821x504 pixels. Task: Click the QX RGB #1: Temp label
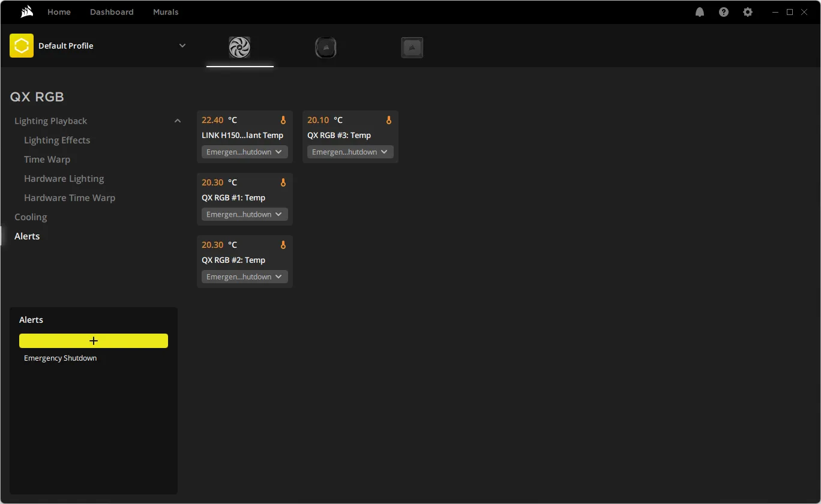point(233,197)
